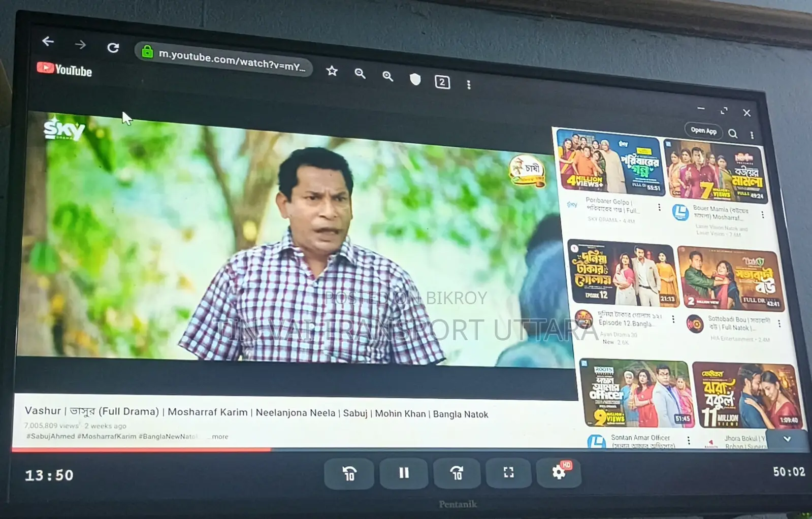The width and height of the screenshot is (812, 519).
Task: Open options menu for Poribarer Golpo video
Action: coord(659,208)
